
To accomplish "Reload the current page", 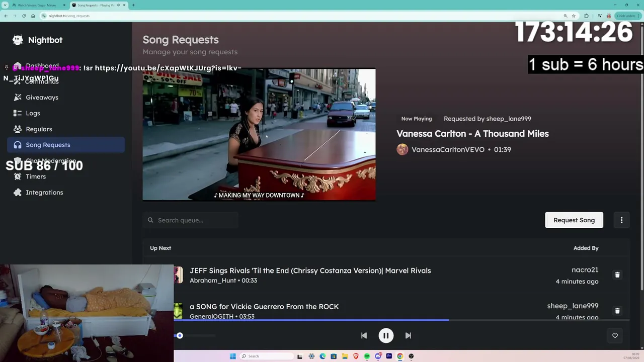I will coord(24,16).
